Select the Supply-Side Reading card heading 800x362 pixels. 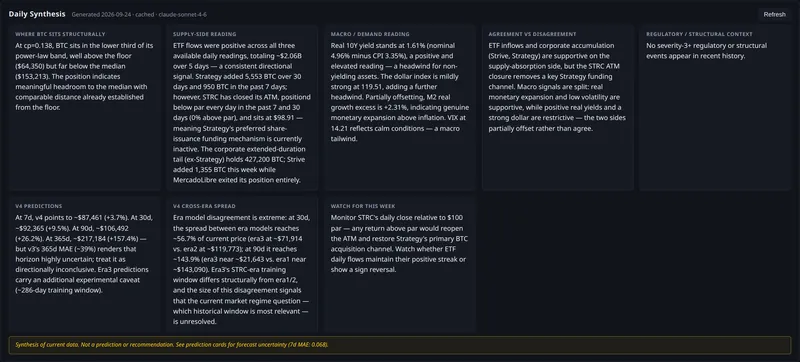[205, 34]
